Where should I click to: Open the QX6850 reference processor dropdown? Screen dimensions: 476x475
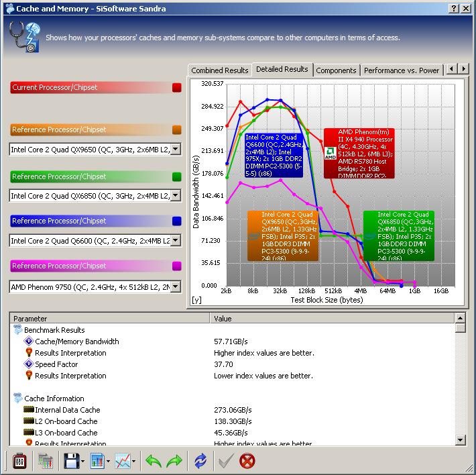click(x=176, y=195)
